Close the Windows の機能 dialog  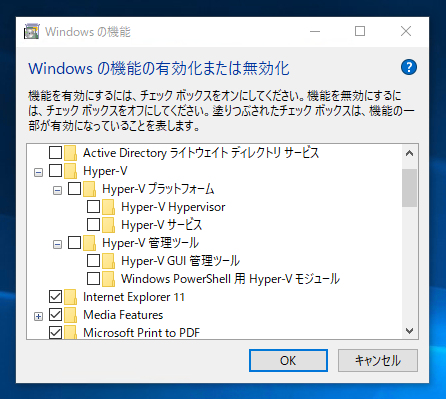[x=406, y=32]
